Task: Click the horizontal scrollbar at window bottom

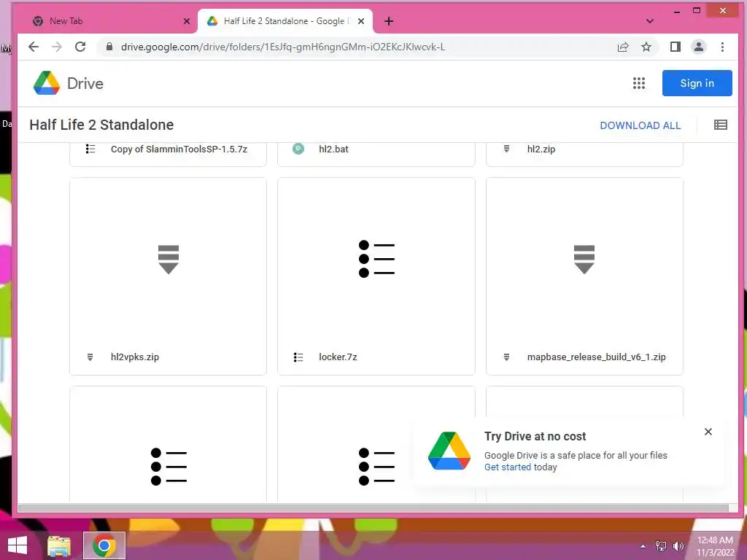Action: click(373, 508)
